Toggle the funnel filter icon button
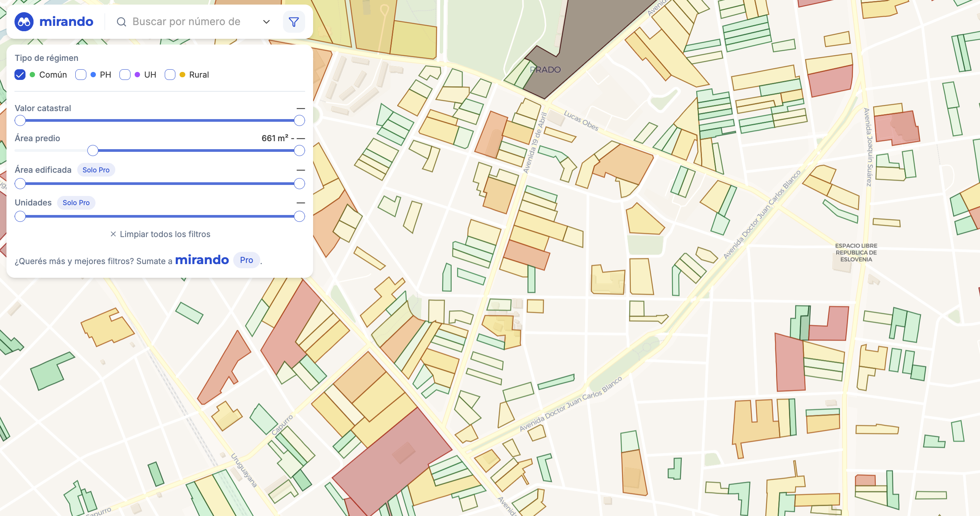Image resolution: width=980 pixels, height=516 pixels. click(x=294, y=22)
